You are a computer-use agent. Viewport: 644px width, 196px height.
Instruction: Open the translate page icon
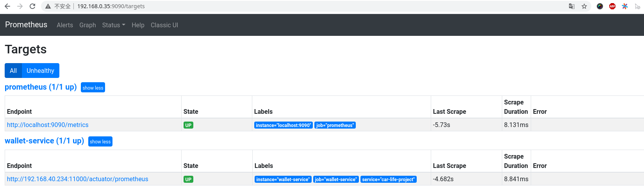click(572, 6)
